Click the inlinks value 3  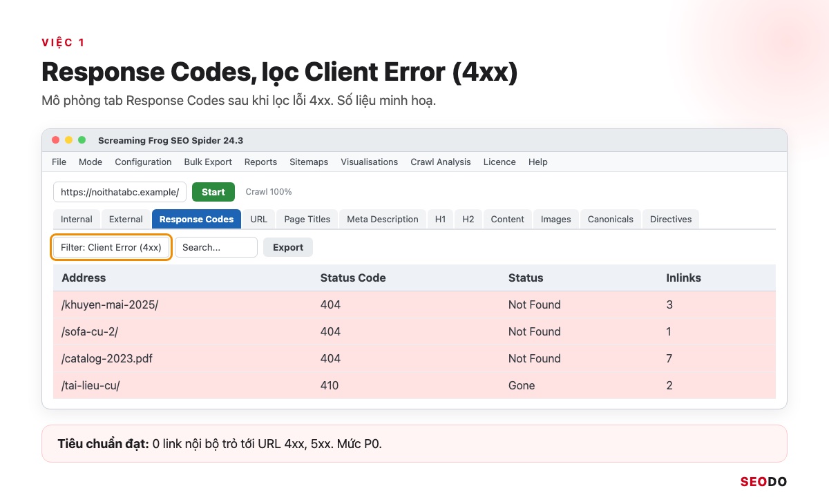[669, 304]
